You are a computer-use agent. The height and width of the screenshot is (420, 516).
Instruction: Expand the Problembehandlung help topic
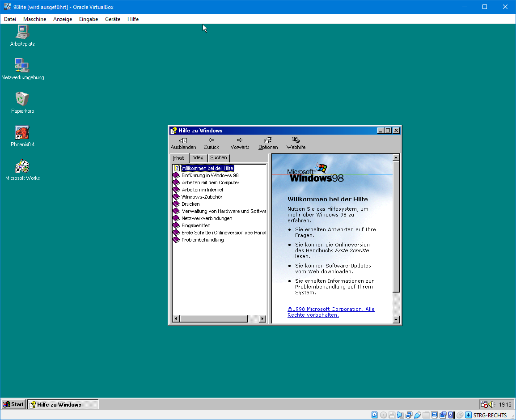tap(202, 240)
